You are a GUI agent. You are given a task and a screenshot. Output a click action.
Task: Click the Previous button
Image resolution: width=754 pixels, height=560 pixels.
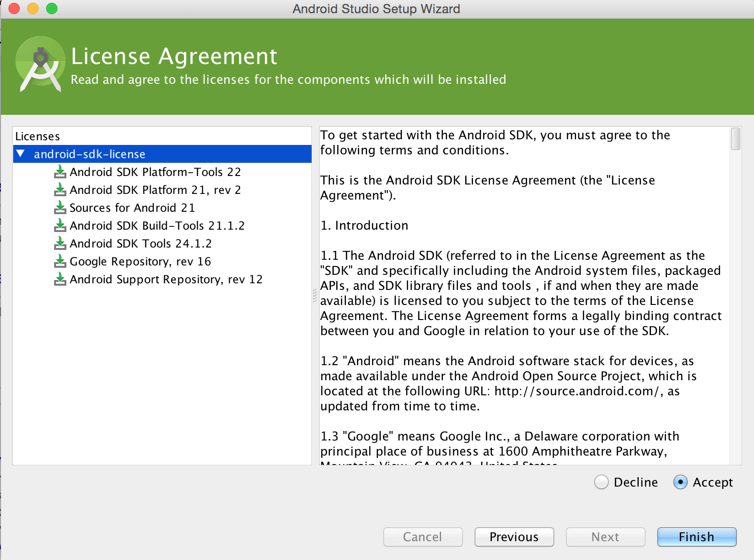point(514,537)
